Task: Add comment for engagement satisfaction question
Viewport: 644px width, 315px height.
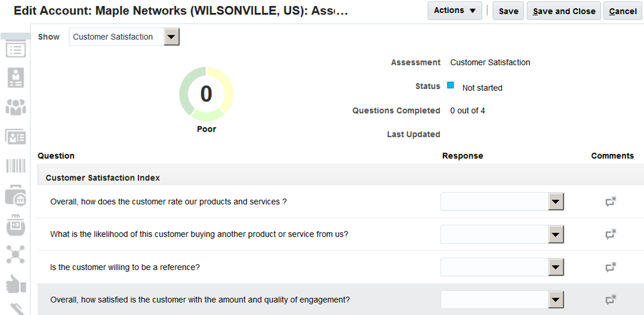Action: click(x=610, y=299)
